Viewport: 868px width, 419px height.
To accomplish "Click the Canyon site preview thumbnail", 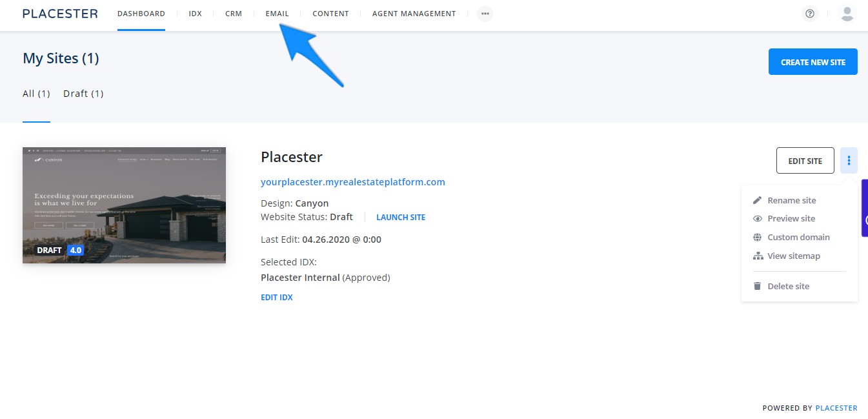I will click(124, 205).
